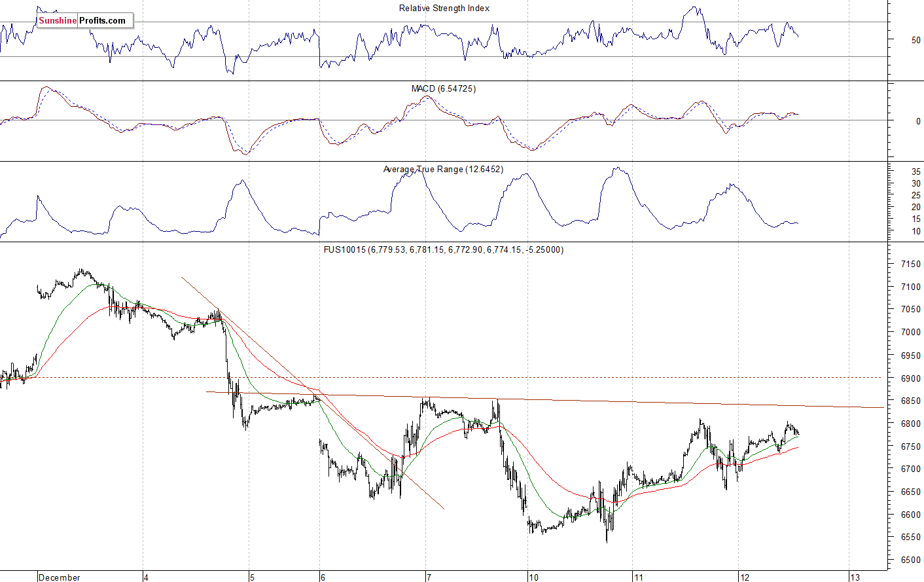Screen dimensions: 924x582
Task: Click date label 10 on time axis
Action: pyautogui.click(x=535, y=577)
